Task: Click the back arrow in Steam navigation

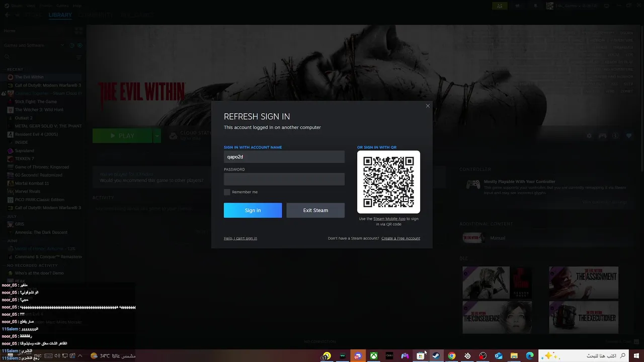Action: pyautogui.click(x=7, y=15)
